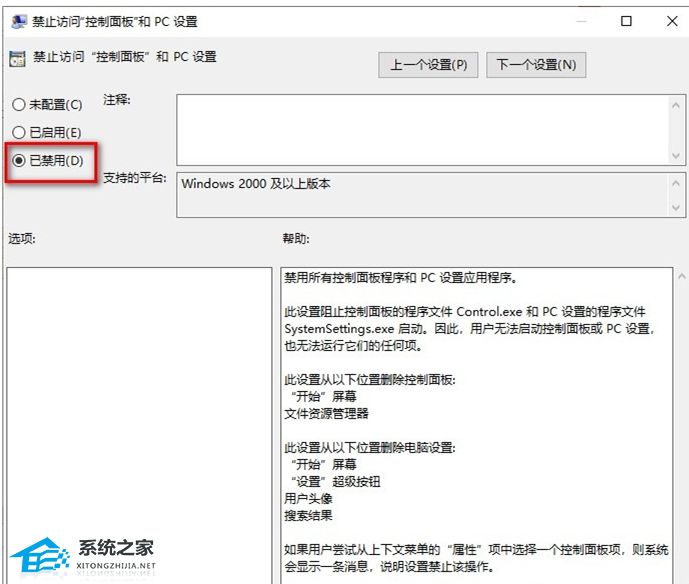Click the help text “设置”超级按钮
Viewport: 689px width, 584px height.
coord(336,481)
